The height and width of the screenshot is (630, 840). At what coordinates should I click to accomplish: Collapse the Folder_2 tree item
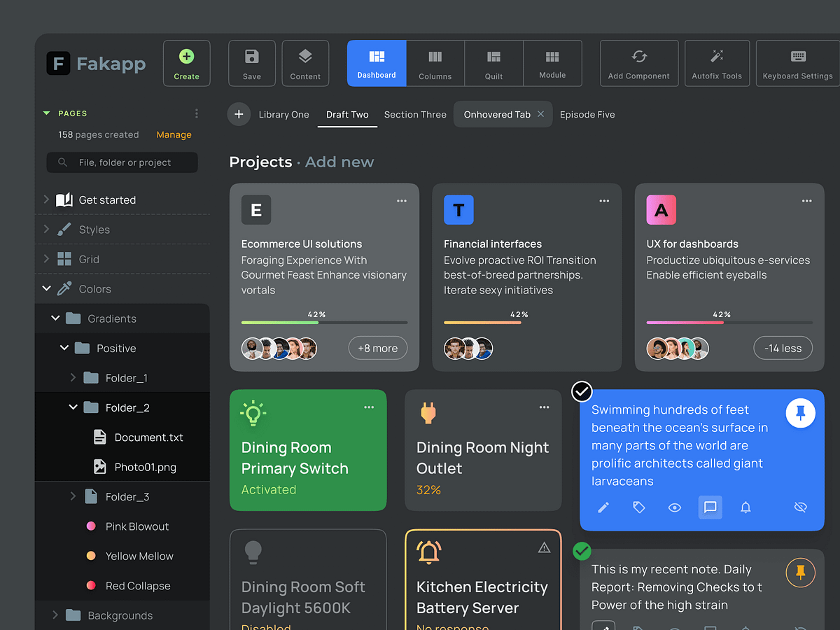(72, 407)
